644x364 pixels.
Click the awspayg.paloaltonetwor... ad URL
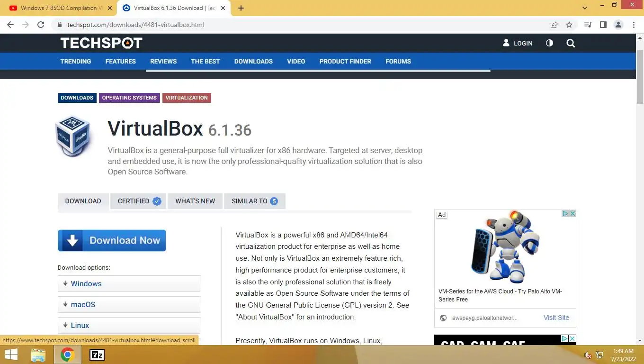click(484, 318)
